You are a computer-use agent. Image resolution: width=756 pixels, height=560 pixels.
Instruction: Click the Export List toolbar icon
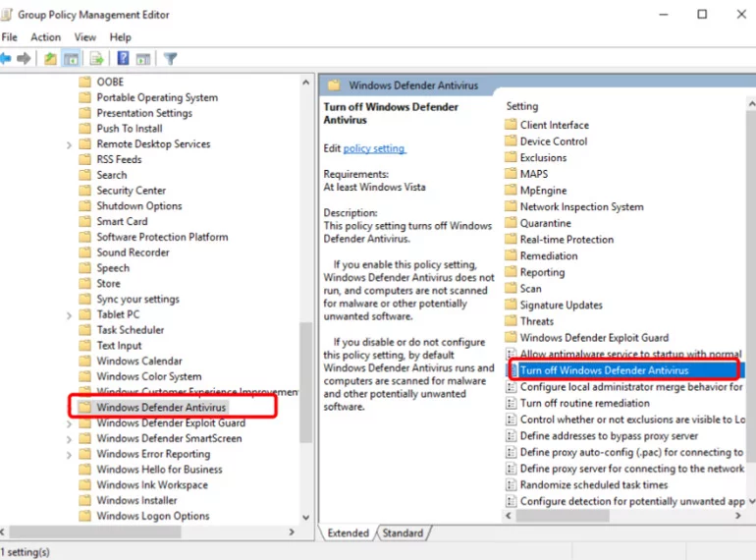coord(97,59)
